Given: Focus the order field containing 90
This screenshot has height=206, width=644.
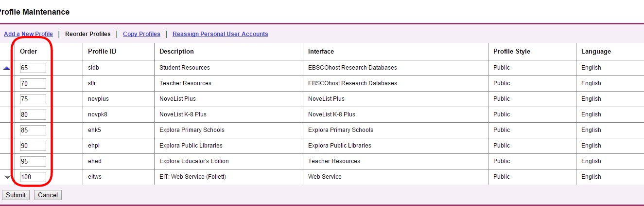Looking at the screenshot, I should coord(33,146).
